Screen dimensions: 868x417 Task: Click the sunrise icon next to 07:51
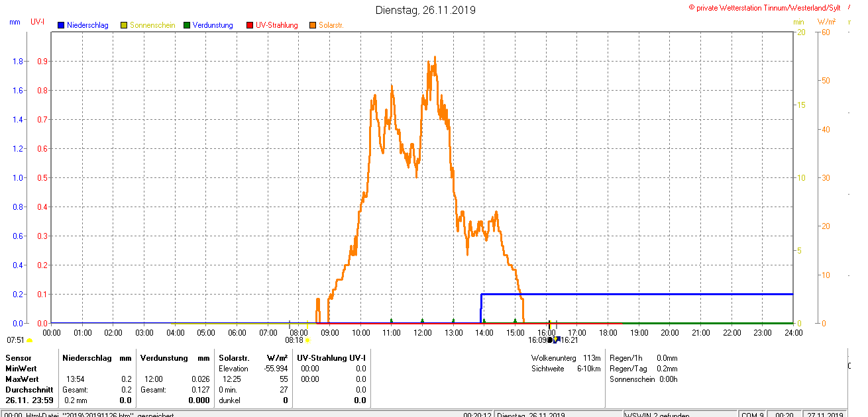coord(29,340)
